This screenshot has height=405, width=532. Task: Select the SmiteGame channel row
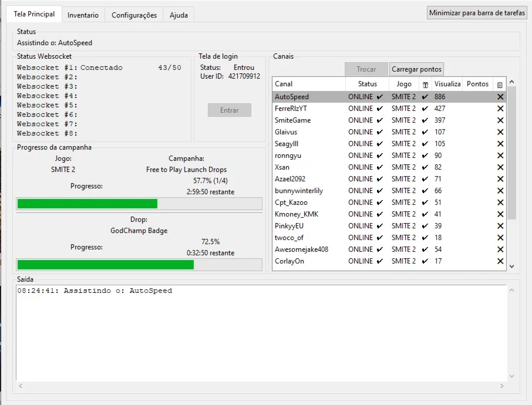(x=389, y=120)
